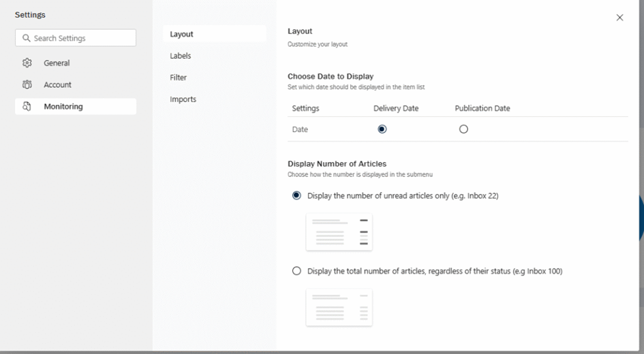Viewport: 644px width, 354px height.
Task: Click the 'Display the total number of articles' label text
Action: tap(434, 271)
